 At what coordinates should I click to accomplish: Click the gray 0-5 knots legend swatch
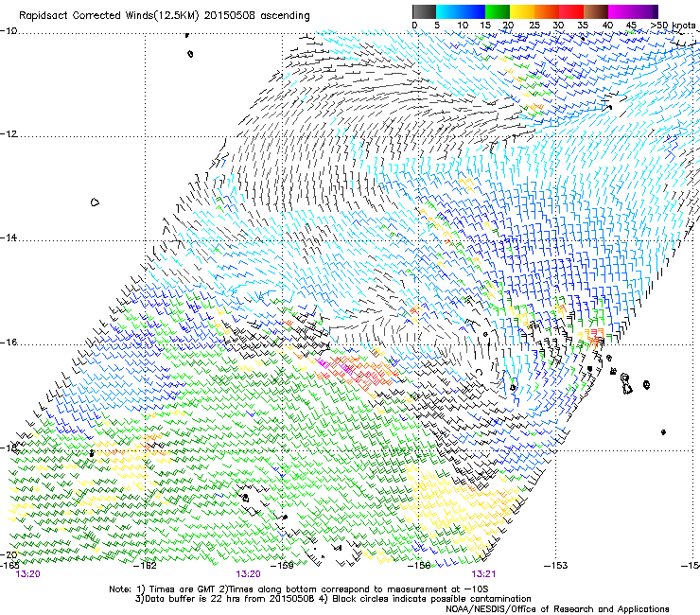(424, 11)
